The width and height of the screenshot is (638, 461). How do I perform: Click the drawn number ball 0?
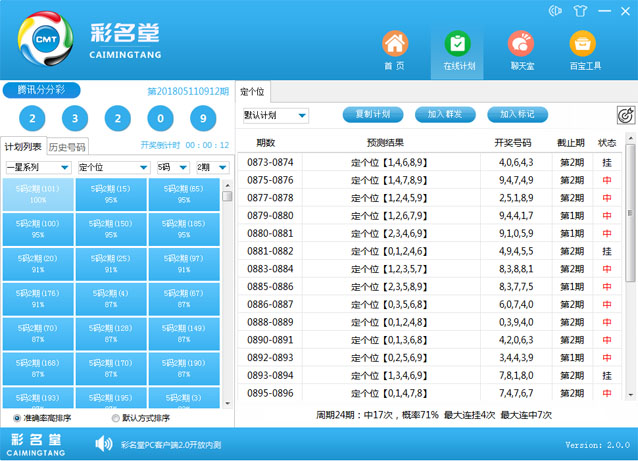(160, 118)
